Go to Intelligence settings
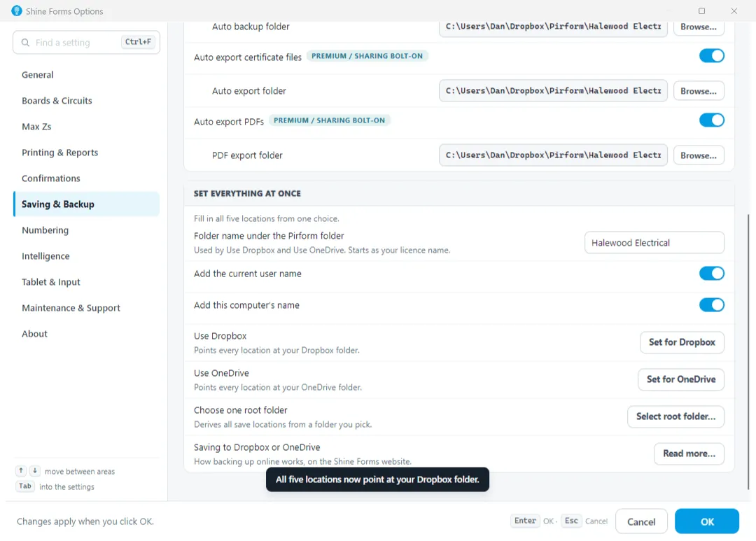Viewport: 756px width, 541px height. pos(86,256)
